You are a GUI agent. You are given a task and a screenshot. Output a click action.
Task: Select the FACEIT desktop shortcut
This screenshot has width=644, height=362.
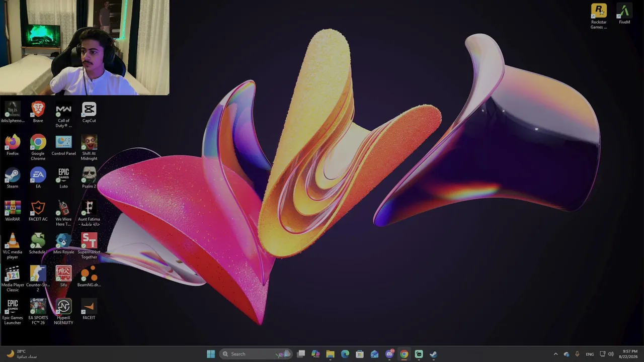tap(89, 309)
